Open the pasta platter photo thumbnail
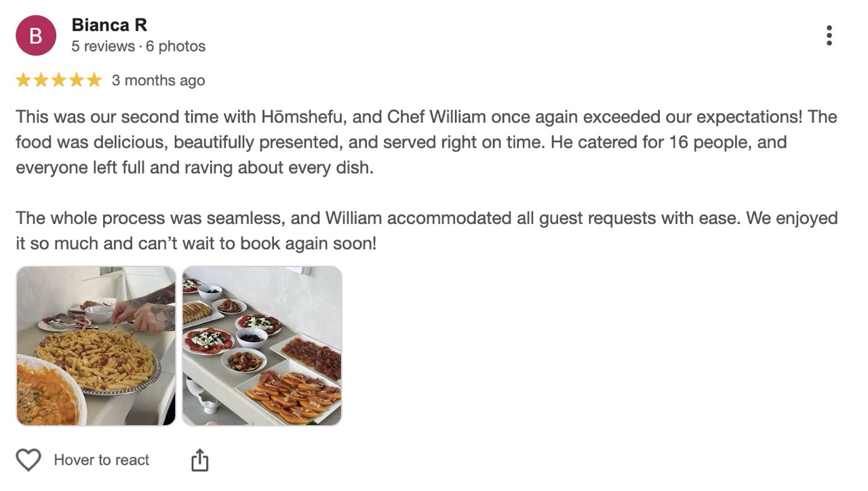The image size is (868, 491). 96,346
